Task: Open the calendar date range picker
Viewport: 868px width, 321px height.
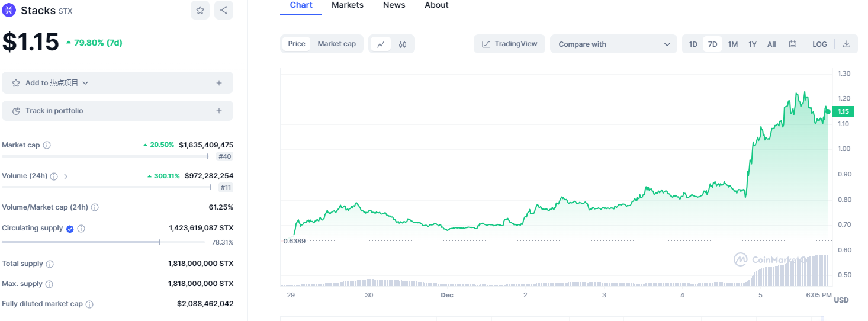Action: tap(793, 44)
